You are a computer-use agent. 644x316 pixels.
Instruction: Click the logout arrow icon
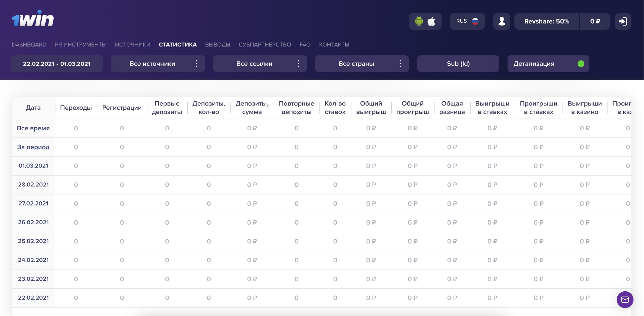click(x=623, y=21)
